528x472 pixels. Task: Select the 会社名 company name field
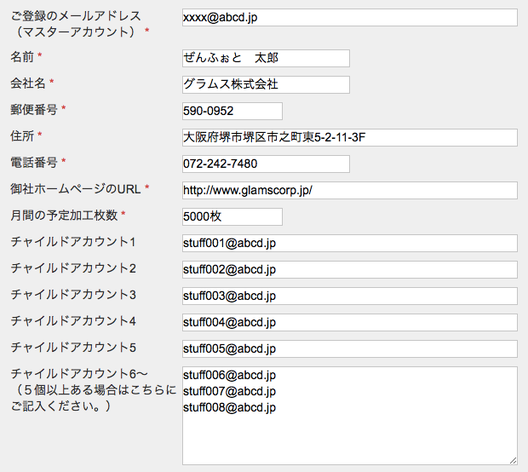(x=266, y=85)
